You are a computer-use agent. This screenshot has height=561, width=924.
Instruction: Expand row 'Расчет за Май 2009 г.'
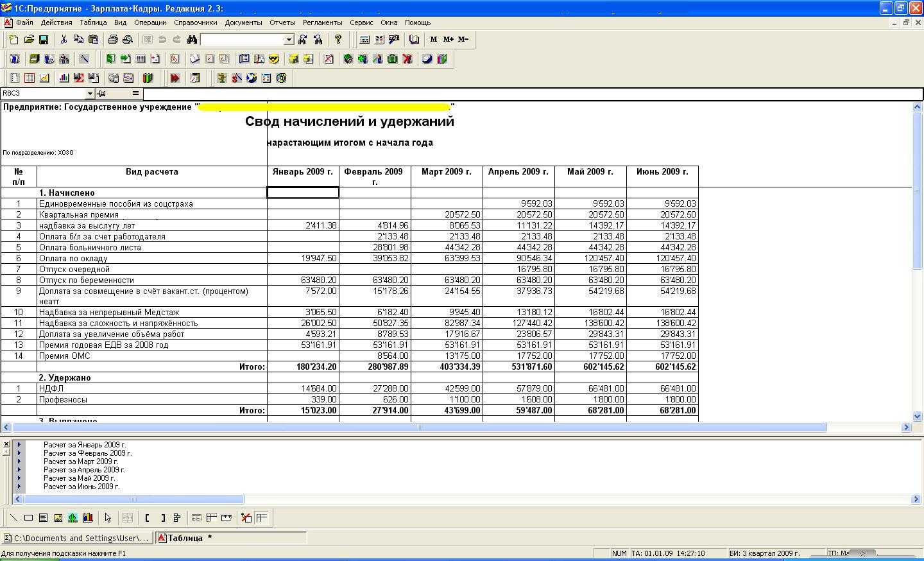[19, 478]
